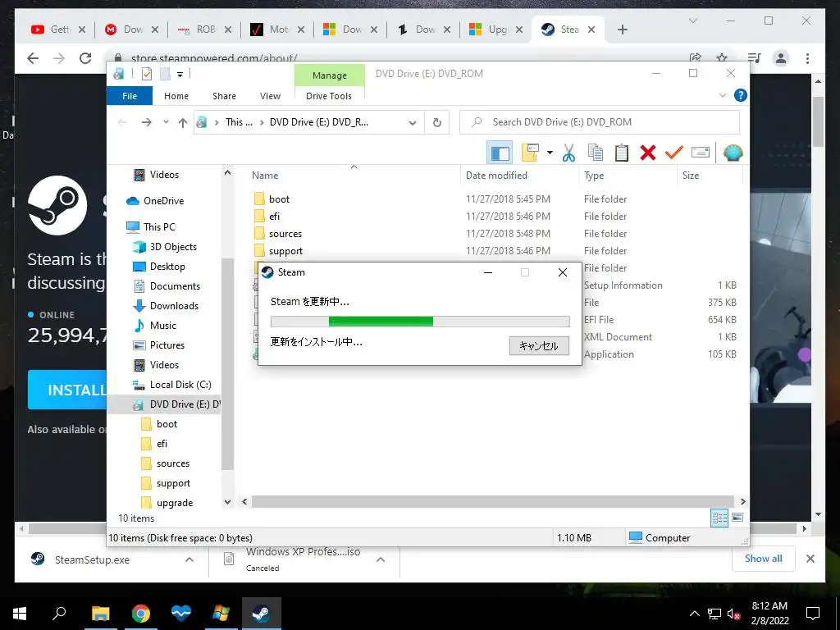
Task: Select the upgrade folder in navigation tree
Action: pyautogui.click(x=175, y=503)
